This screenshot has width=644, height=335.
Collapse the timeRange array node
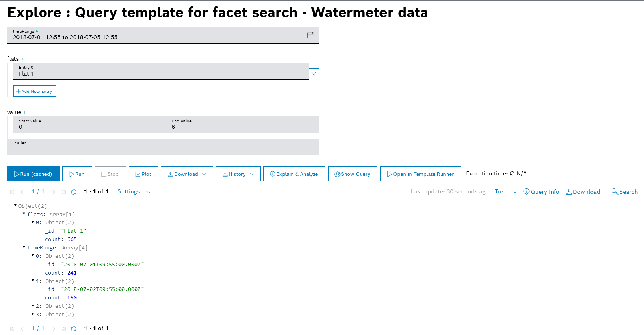point(24,247)
